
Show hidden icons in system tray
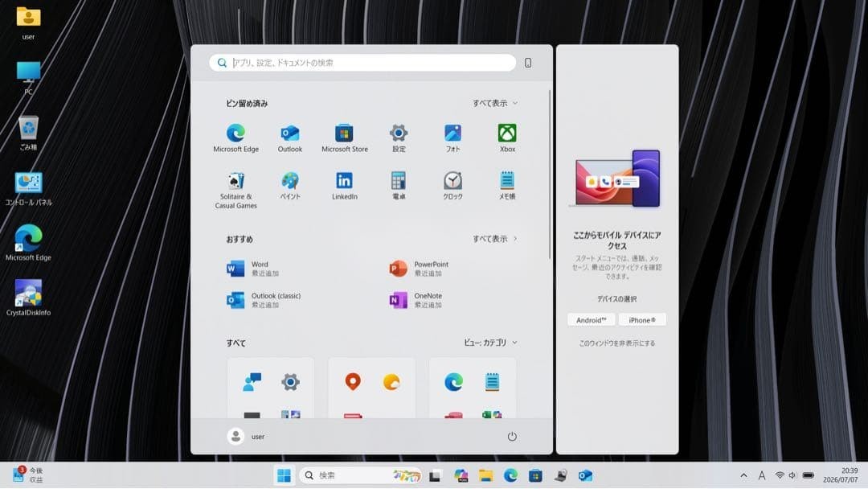tap(743, 475)
